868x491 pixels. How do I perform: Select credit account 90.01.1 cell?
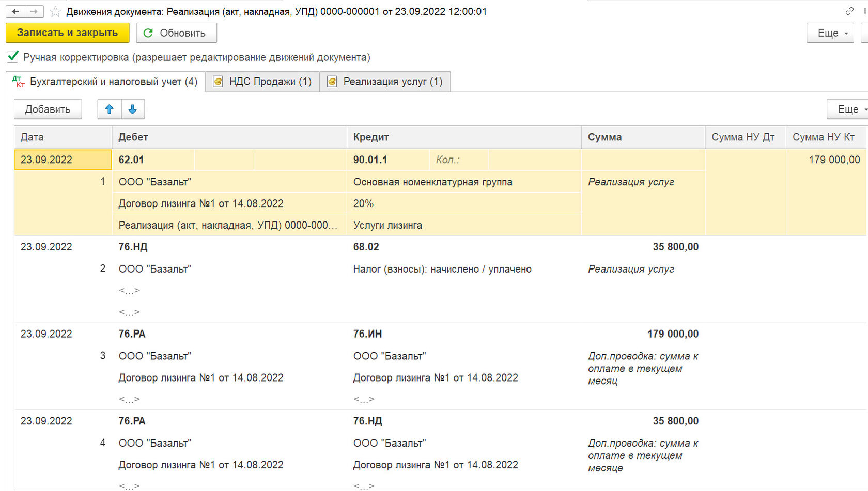(388, 160)
